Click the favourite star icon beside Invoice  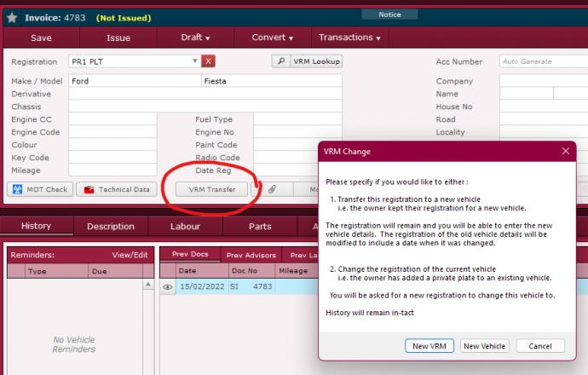12,17
